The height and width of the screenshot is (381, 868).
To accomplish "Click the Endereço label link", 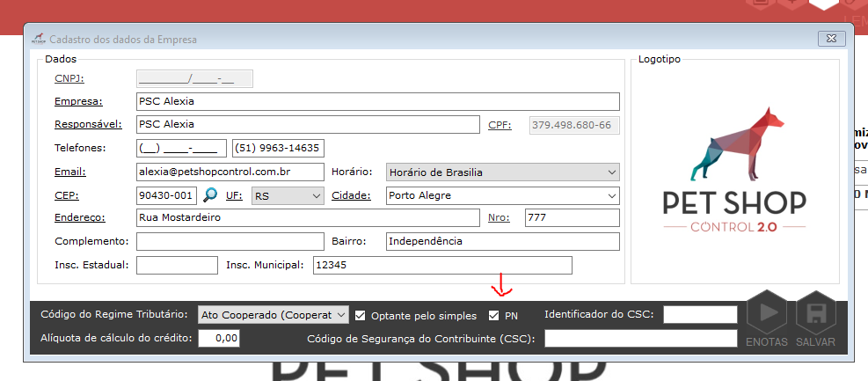I will click(80, 217).
